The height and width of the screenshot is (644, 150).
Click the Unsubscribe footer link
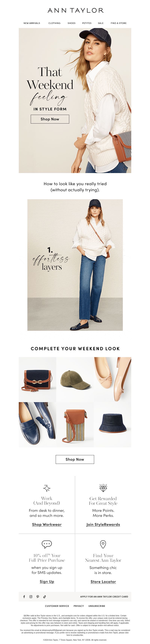97,606
